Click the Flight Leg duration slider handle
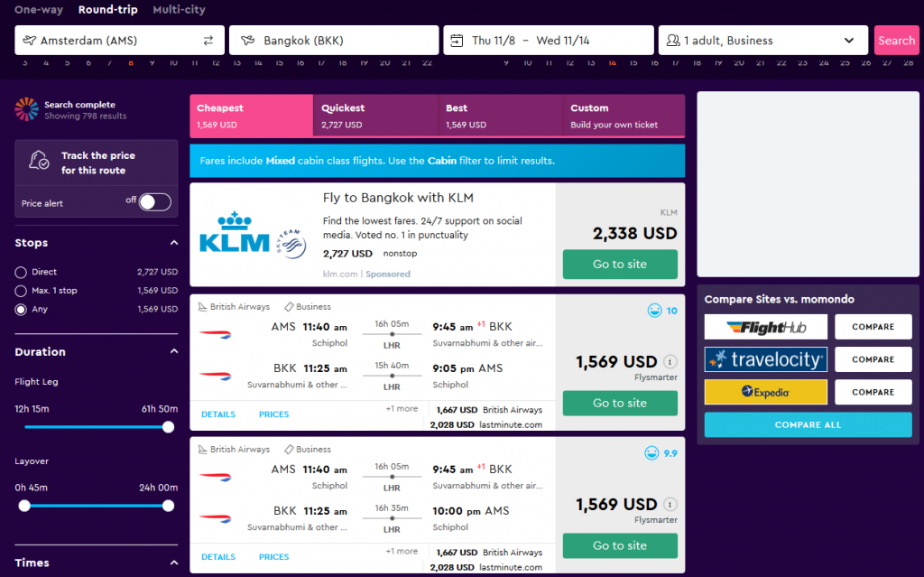The image size is (924, 577). click(x=168, y=427)
